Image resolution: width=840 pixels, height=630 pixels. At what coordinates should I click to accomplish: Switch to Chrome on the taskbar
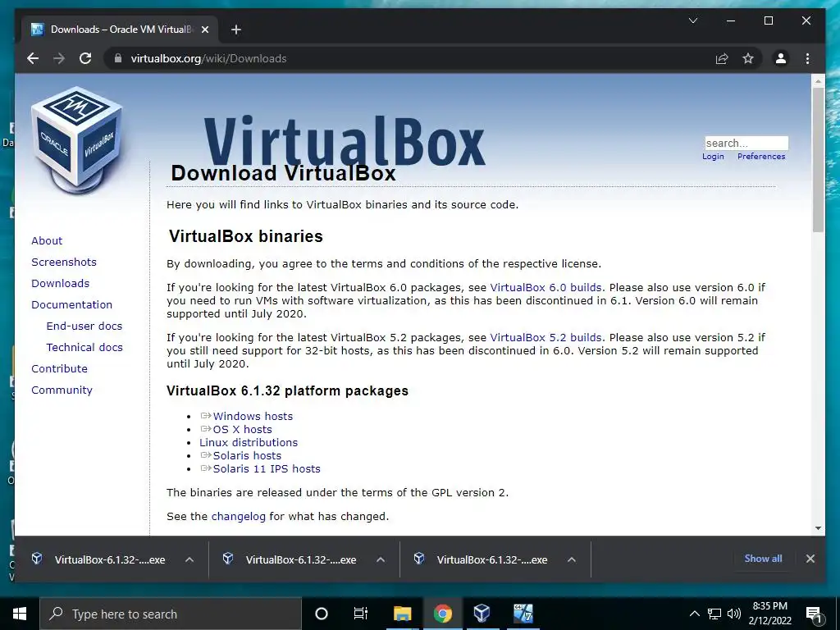[442, 614]
